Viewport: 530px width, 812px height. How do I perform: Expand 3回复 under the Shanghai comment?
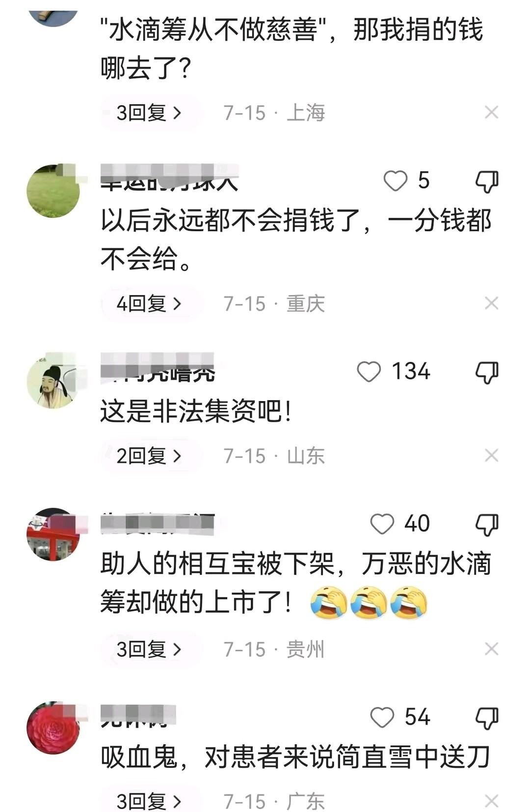150,113
